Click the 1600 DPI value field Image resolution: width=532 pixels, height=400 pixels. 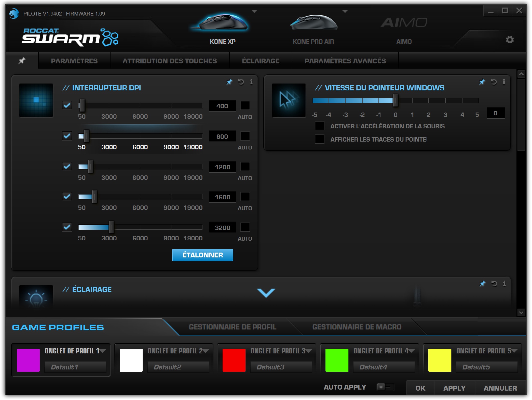point(223,197)
